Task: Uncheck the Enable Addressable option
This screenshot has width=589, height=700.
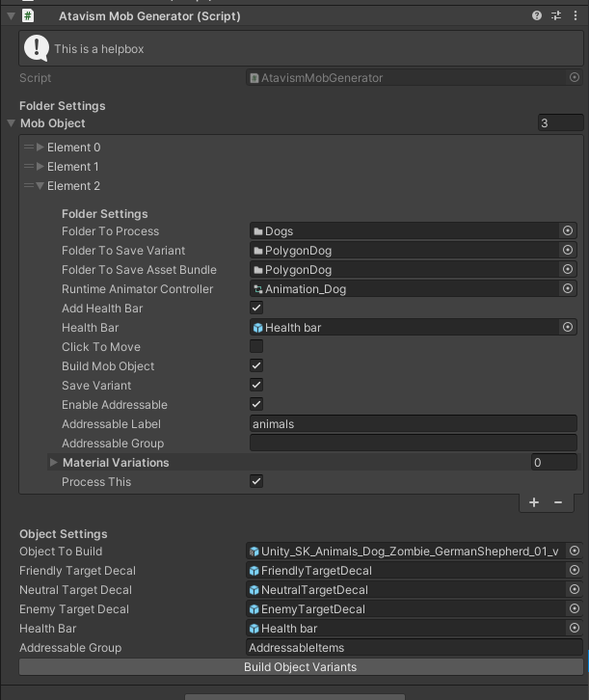Action: click(256, 405)
